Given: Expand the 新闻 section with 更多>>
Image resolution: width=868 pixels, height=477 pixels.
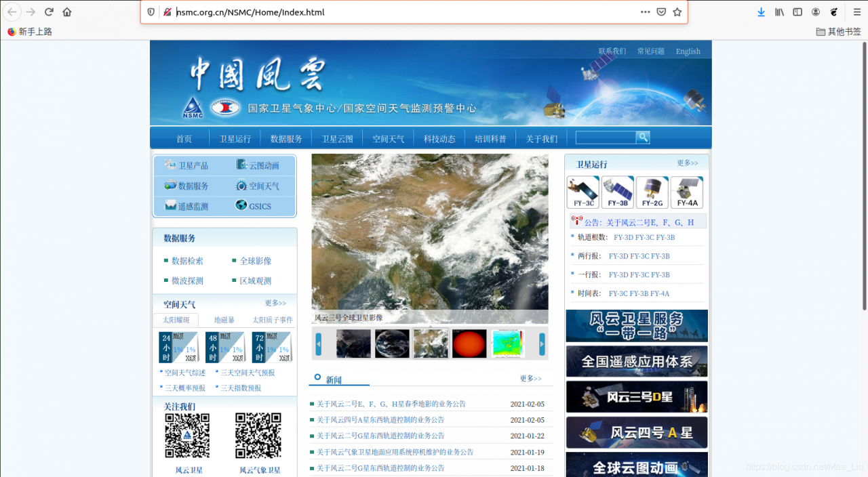Looking at the screenshot, I should (x=530, y=379).
